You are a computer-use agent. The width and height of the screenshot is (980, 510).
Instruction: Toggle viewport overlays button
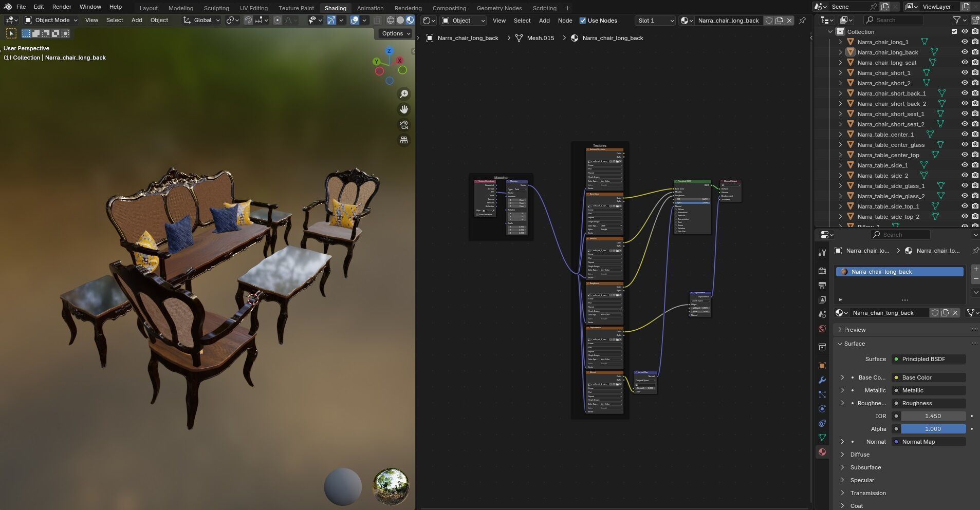pos(355,21)
